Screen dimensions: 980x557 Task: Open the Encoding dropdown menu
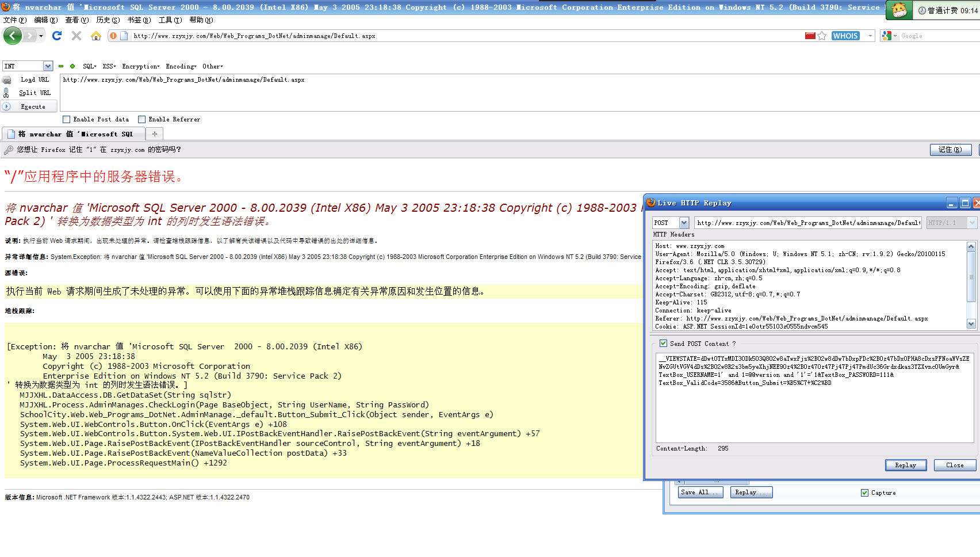coord(181,66)
